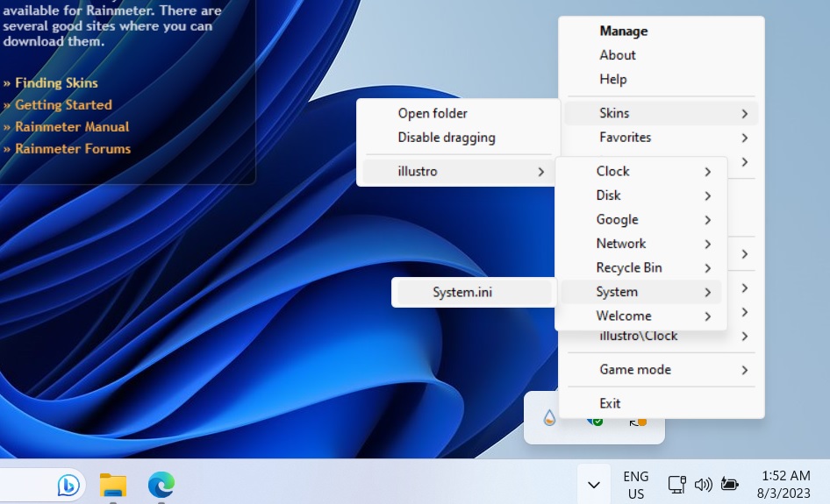Expand the Google skin category

pyautogui.click(x=641, y=219)
